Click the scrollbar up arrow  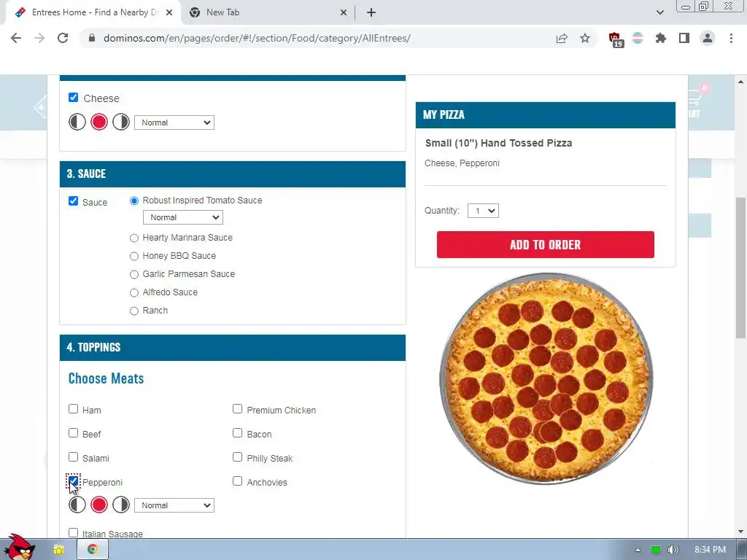point(740,82)
